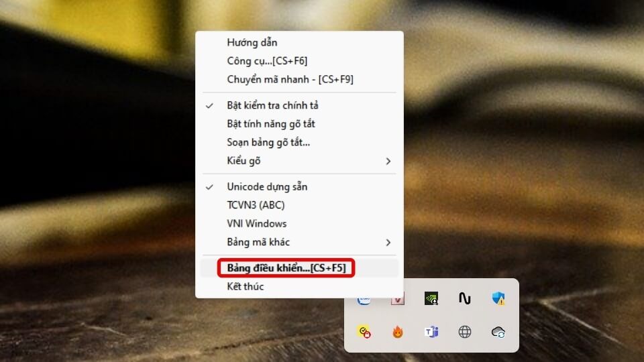644x362 pixels.
Task: Uncheck Bật kiểm tra chính tả
Action: coord(272,105)
